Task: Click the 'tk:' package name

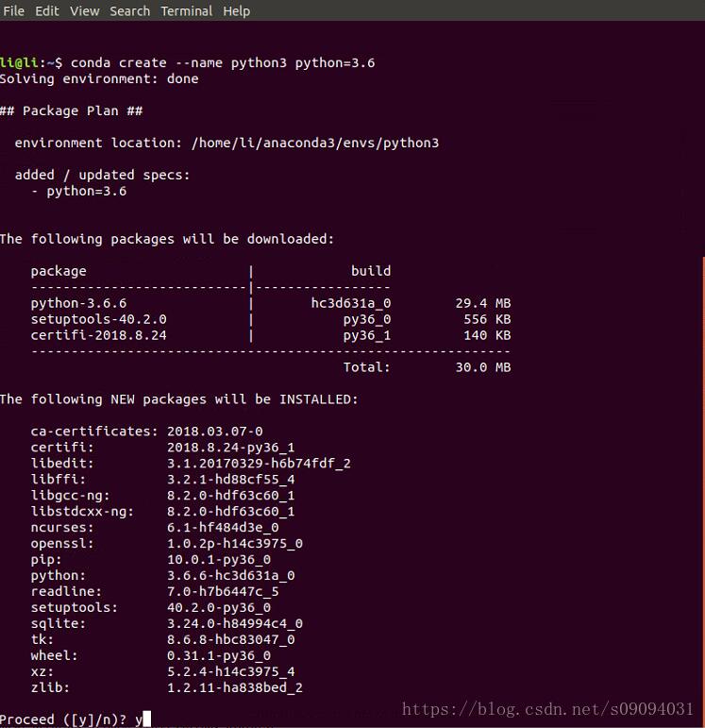Action: tap(42, 640)
